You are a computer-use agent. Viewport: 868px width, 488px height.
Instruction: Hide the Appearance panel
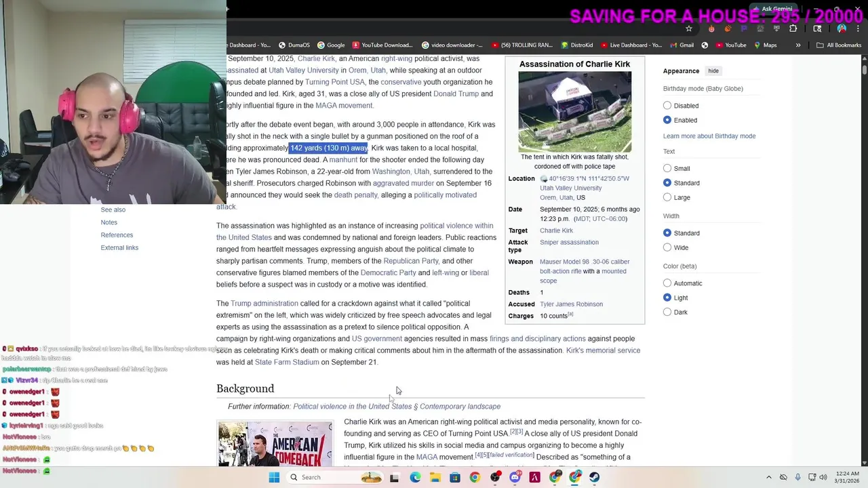click(x=713, y=71)
